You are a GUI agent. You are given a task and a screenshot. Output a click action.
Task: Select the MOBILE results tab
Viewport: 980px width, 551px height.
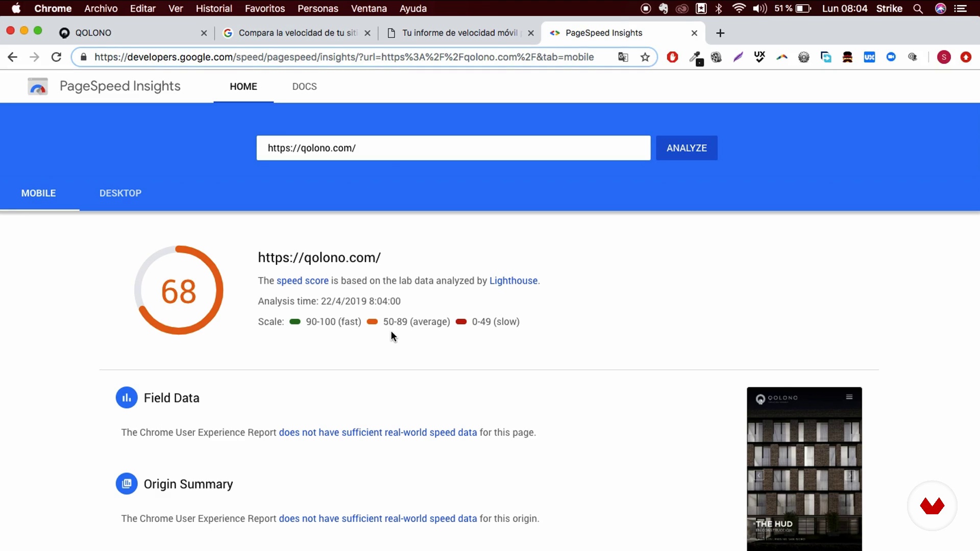coord(39,193)
